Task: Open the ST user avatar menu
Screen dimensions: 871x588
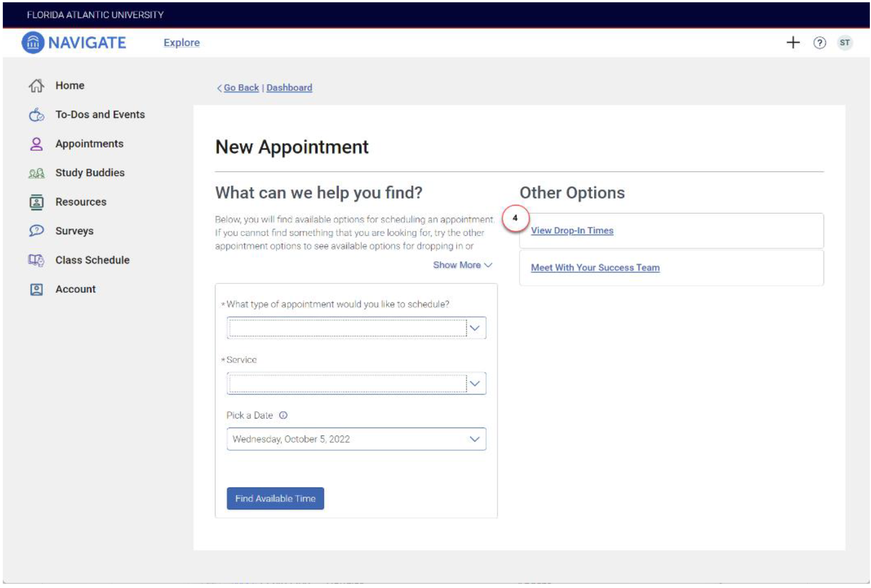Action: (844, 43)
